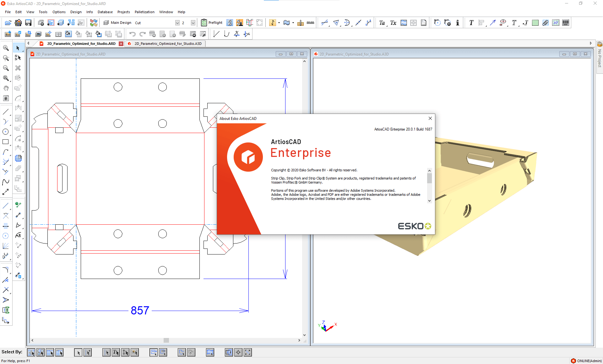Viewport: 603px width, 364px height.
Task: Click the About dialog's license text scrollbar thumb
Action: coord(429,178)
